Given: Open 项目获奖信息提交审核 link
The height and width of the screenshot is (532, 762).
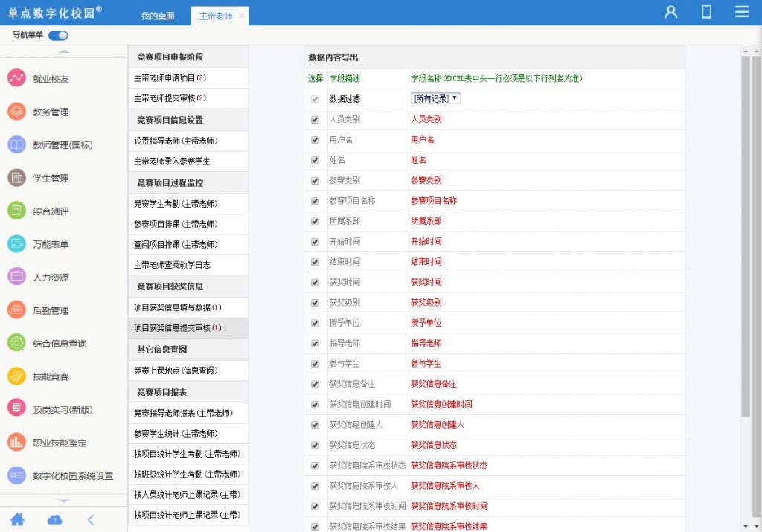Looking at the screenshot, I should coord(188,328).
